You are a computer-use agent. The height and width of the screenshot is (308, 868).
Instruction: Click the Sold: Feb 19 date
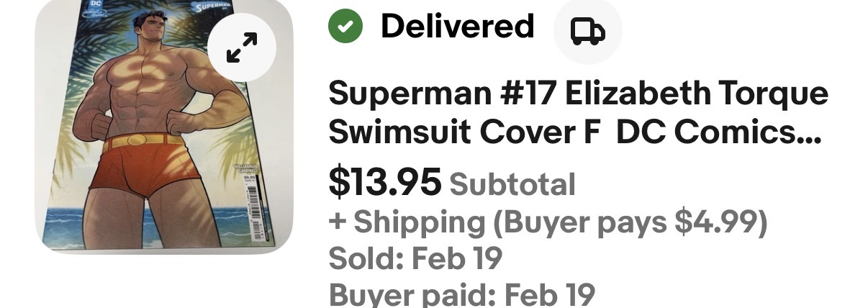coord(415,258)
